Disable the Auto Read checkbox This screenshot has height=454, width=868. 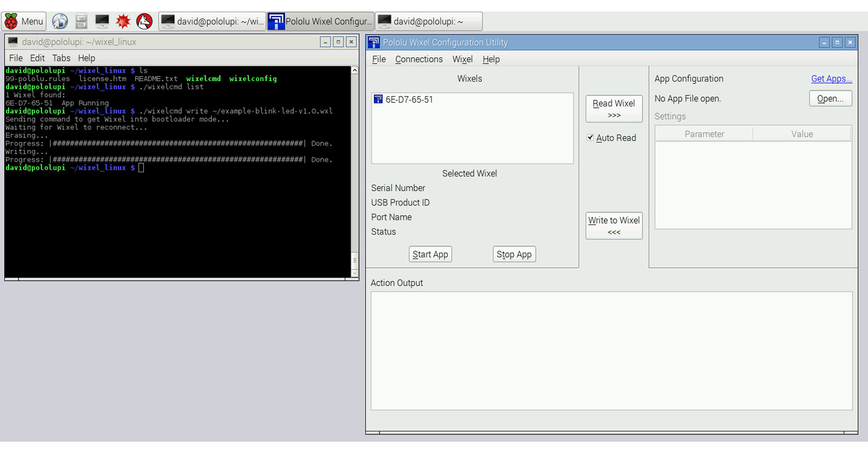[591, 138]
